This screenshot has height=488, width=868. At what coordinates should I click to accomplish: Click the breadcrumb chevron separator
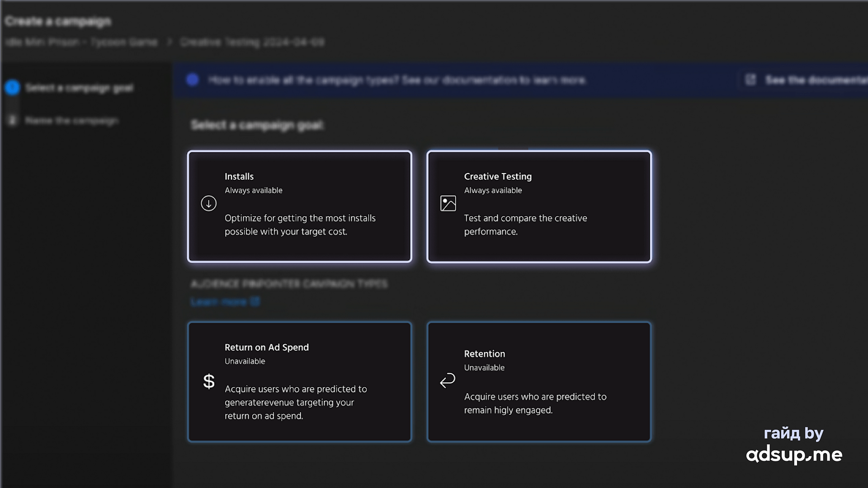coord(170,42)
